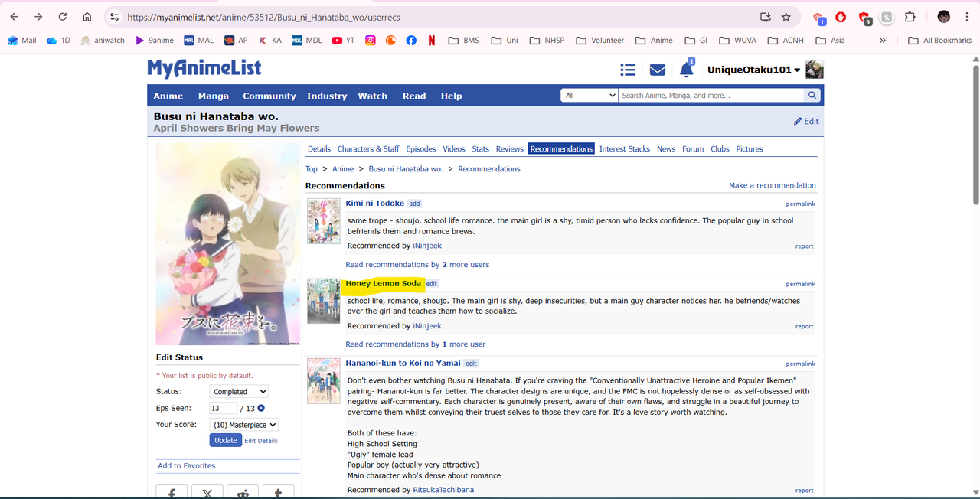Click the Search Anime, Manga search box

pyautogui.click(x=711, y=95)
